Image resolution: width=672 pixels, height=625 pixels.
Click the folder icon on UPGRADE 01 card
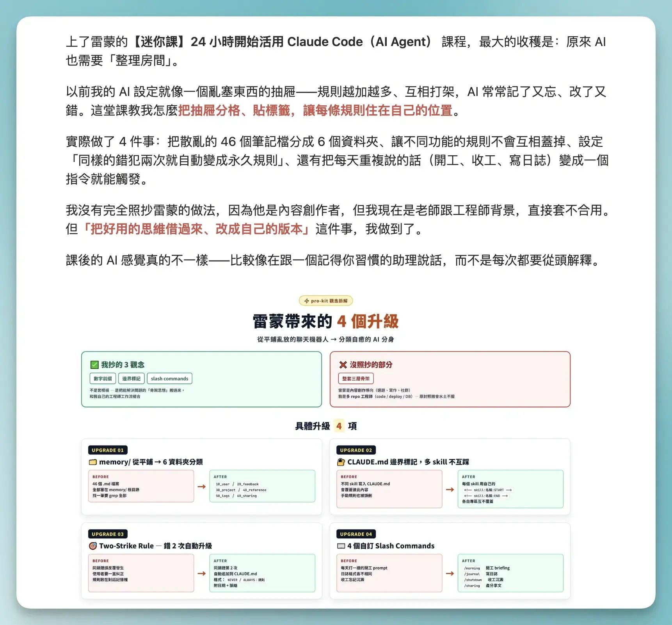[x=93, y=462]
